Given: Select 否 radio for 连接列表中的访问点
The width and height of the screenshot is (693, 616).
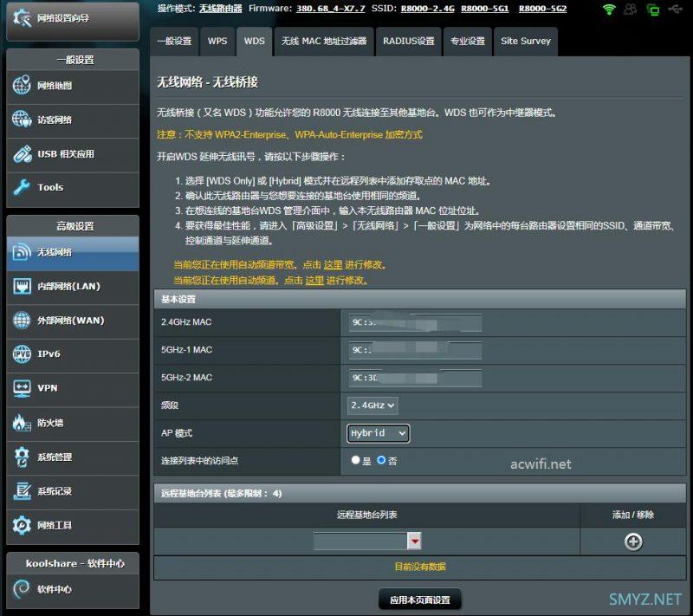Looking at the screenshot, I should tap(381, 460).
